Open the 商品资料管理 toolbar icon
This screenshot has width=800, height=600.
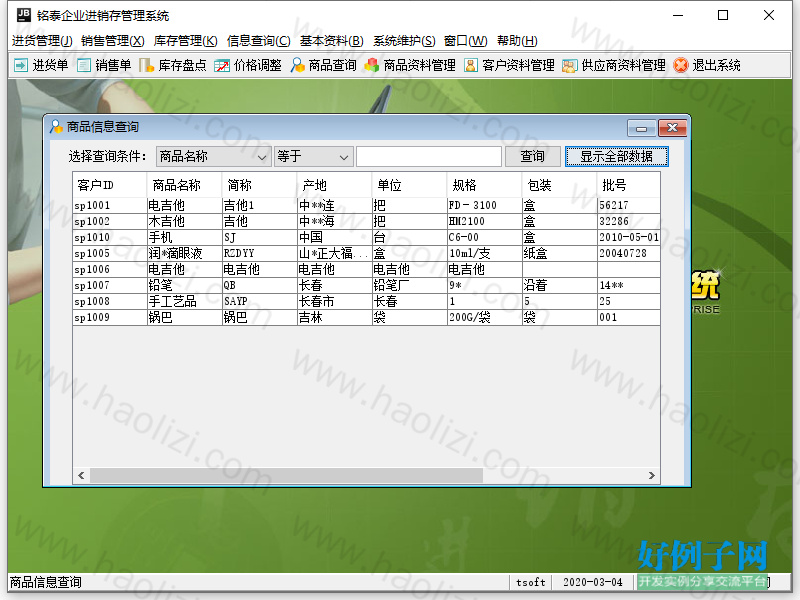pos(372,65)
